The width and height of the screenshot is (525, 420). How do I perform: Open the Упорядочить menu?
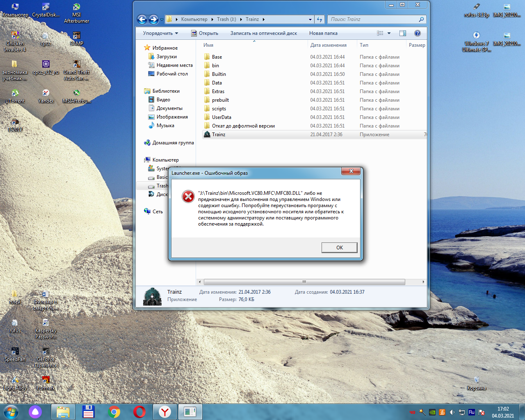click(160, 33)
